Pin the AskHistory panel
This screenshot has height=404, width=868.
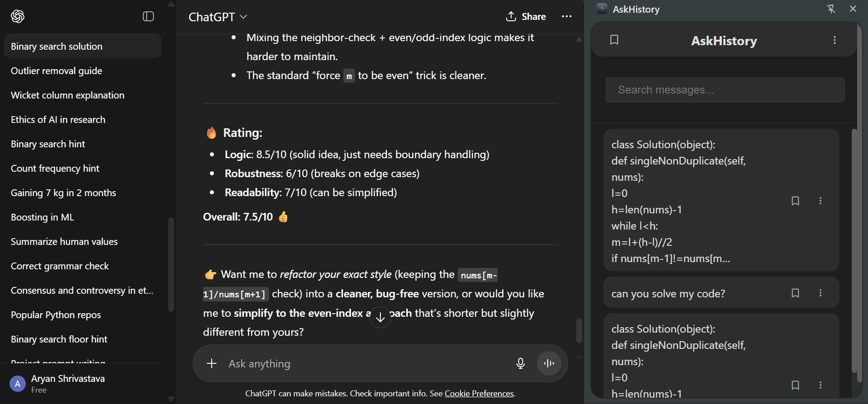point(831,9)
